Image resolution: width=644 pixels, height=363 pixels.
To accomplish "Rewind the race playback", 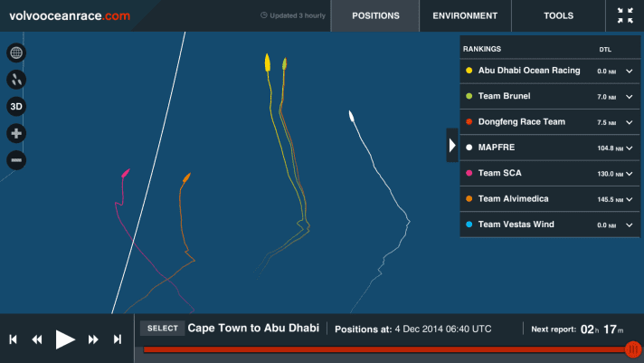I will coord(37,339).
